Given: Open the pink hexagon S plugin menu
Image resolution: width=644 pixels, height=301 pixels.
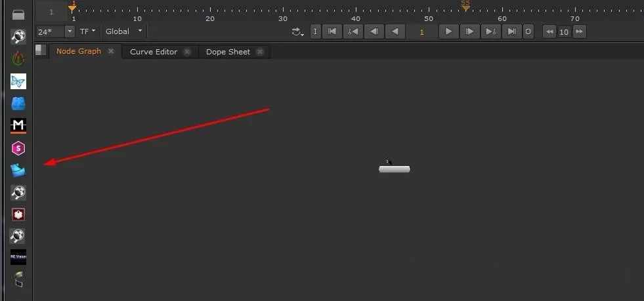Looking at the screenshot, I should pos(18,148).
